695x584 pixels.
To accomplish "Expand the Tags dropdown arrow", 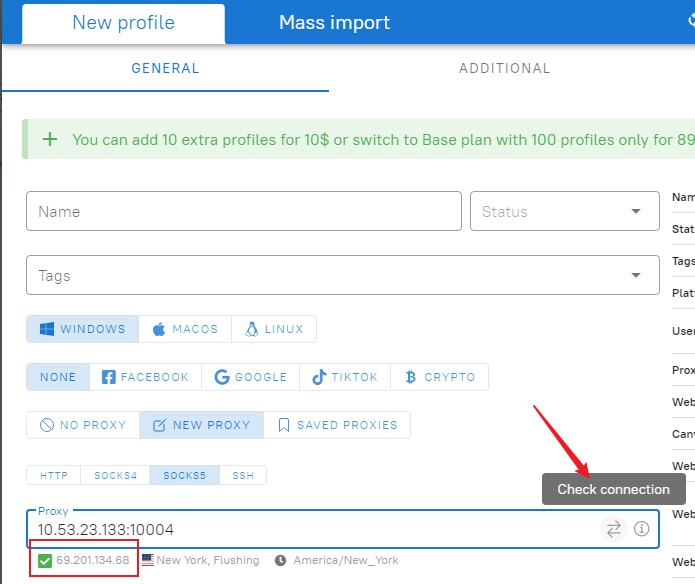I will click(636, 276).
